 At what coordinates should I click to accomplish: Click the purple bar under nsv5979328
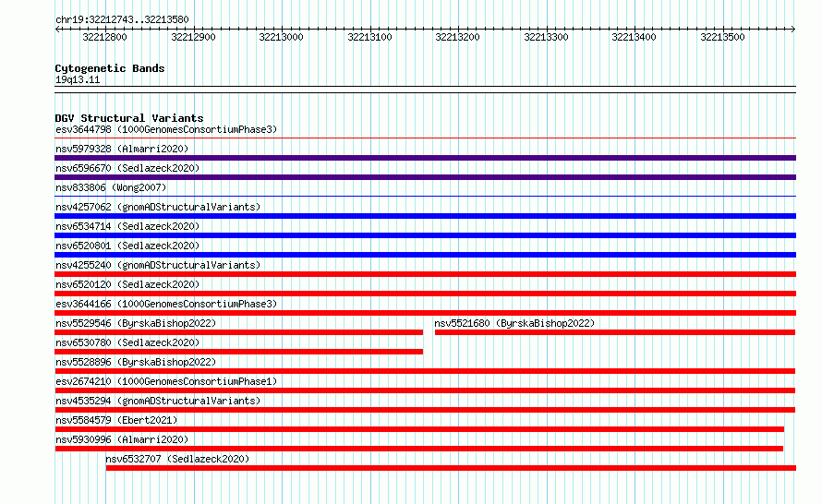tap(425, 158)
